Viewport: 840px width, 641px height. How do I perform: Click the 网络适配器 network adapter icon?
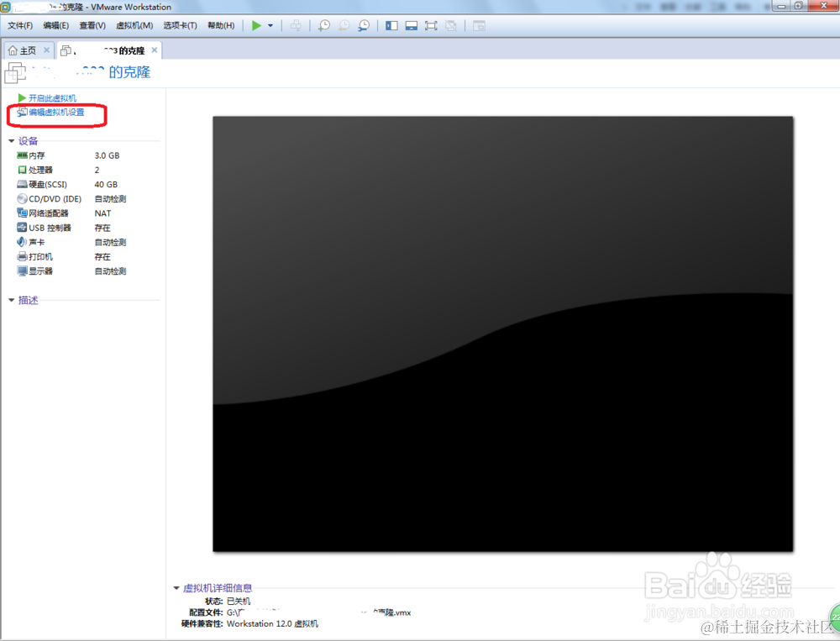coord(22,213)
